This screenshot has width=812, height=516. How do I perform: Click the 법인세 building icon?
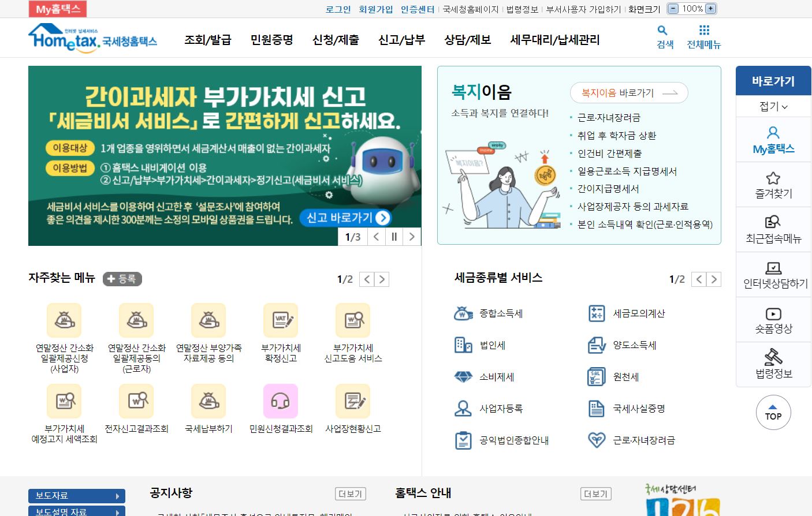[463, 345]
